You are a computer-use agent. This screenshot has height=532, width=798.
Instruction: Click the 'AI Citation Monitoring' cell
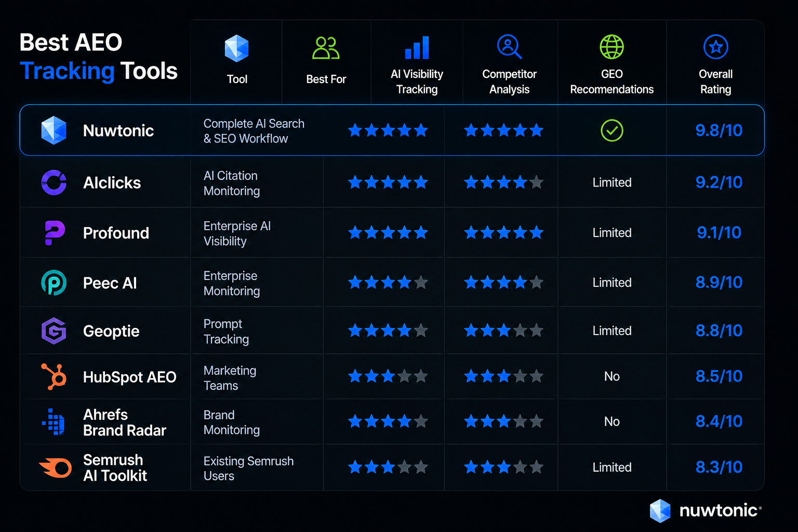232,183
